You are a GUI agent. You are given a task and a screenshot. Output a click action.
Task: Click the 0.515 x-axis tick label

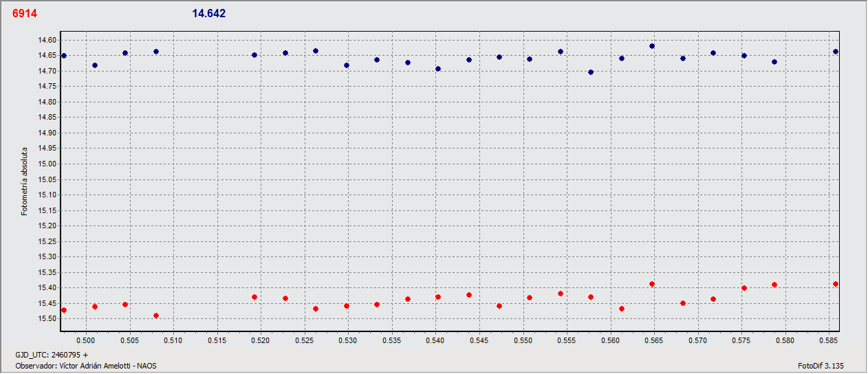click(x=217, y=340)
